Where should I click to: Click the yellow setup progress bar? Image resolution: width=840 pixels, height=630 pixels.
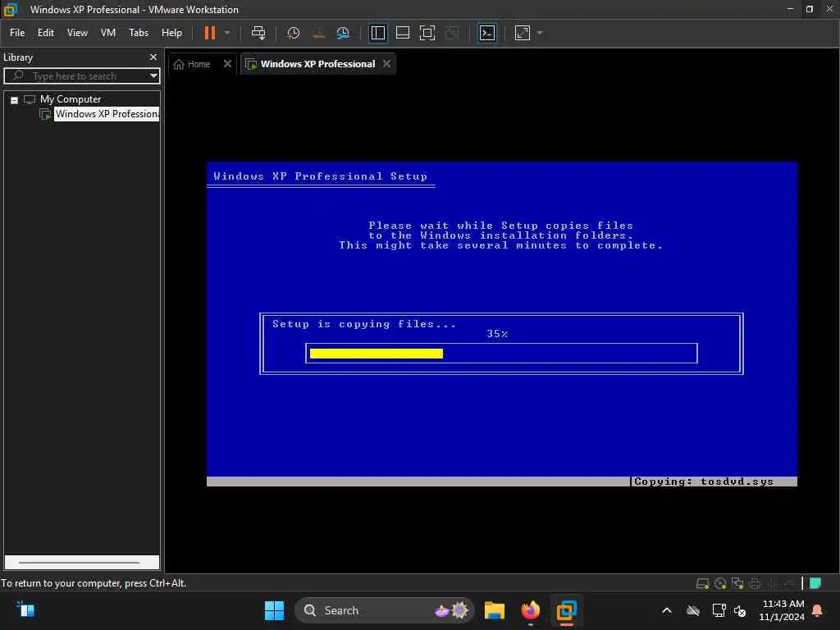click(376, 354)
